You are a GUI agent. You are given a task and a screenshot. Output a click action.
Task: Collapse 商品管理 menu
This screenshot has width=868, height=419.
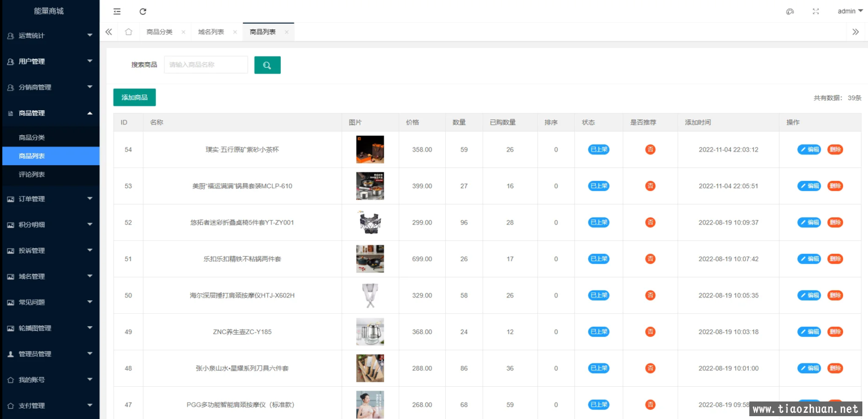click(50, 113)
